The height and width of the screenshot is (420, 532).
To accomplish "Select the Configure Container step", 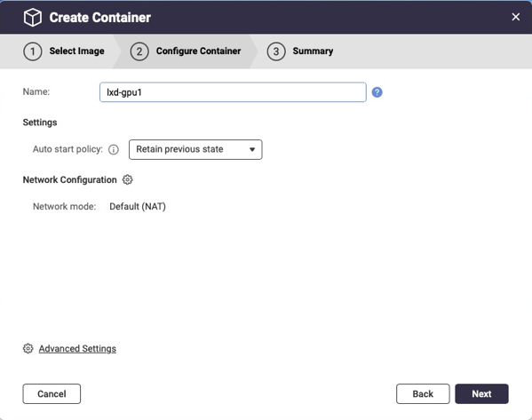I will 198,51.
